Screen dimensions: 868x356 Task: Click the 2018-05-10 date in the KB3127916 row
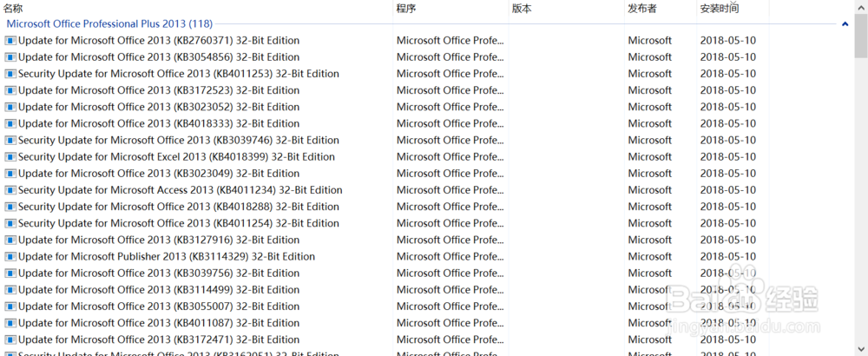tap(728, 240)
